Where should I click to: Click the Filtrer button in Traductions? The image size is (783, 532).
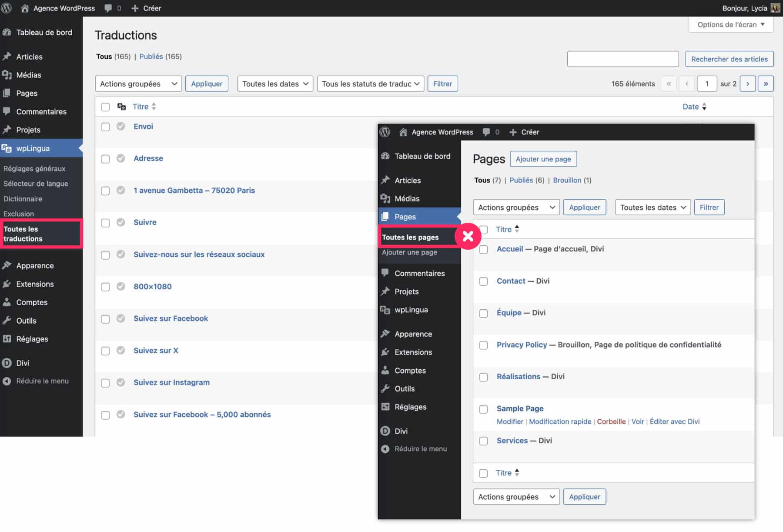tap(442, 84)
